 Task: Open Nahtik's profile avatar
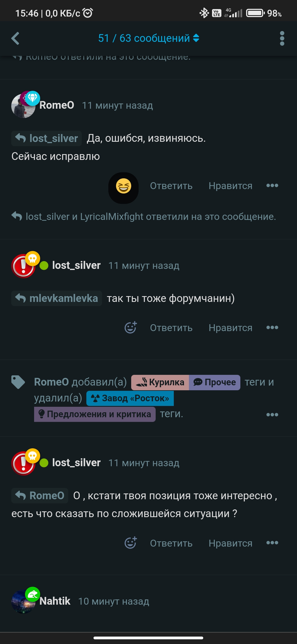coord(24,601)
